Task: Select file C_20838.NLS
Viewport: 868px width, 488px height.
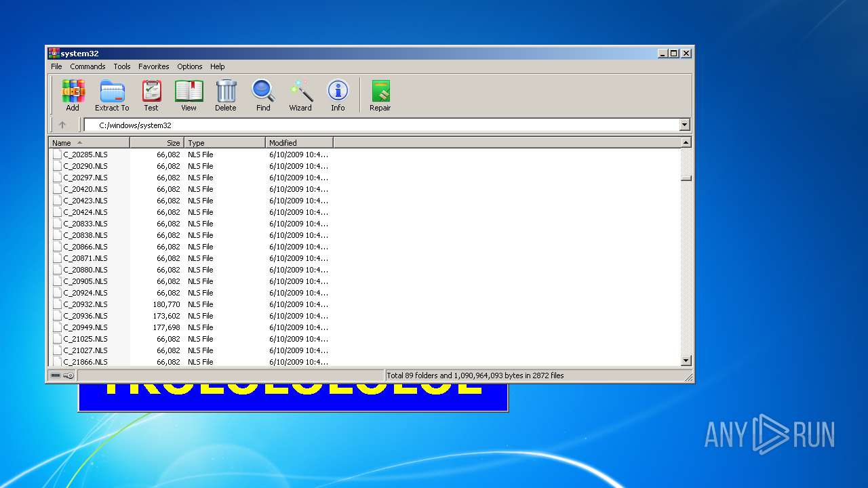Action: tap(85, 235)
